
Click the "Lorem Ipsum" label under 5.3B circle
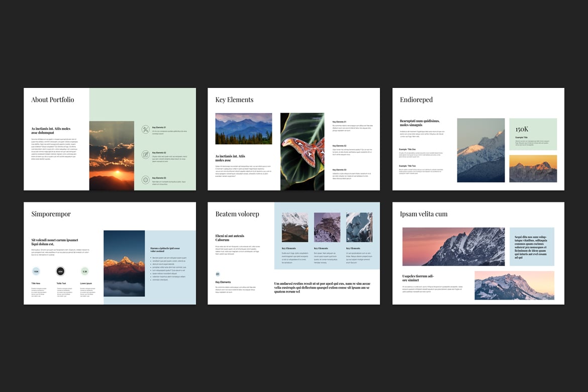point(86,283)
